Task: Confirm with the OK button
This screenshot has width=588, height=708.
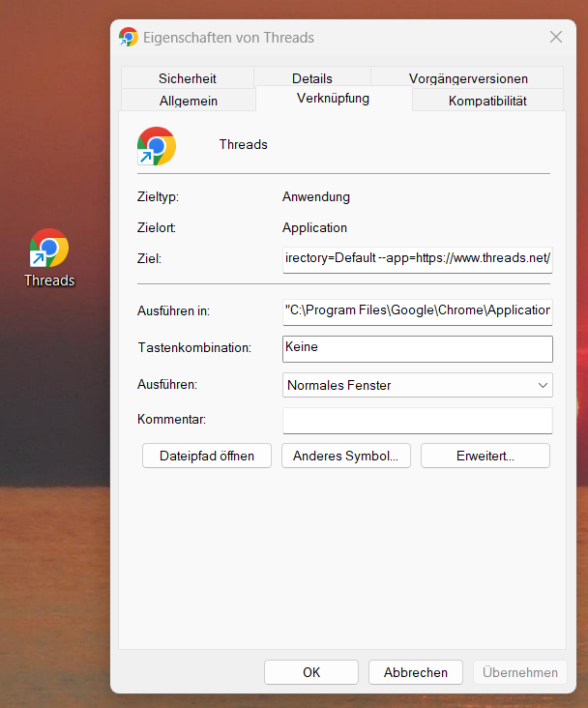Action: click(x=311, y=672)
